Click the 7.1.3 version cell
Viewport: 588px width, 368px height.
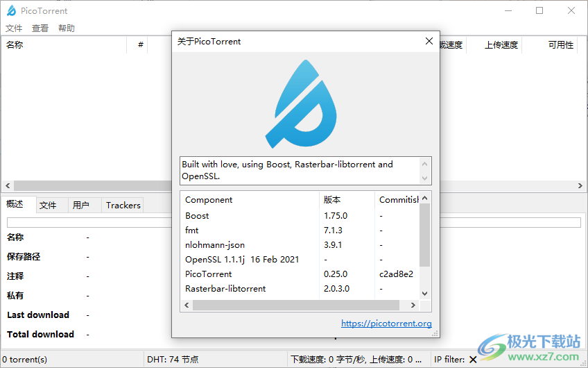(x=333, y=231)
